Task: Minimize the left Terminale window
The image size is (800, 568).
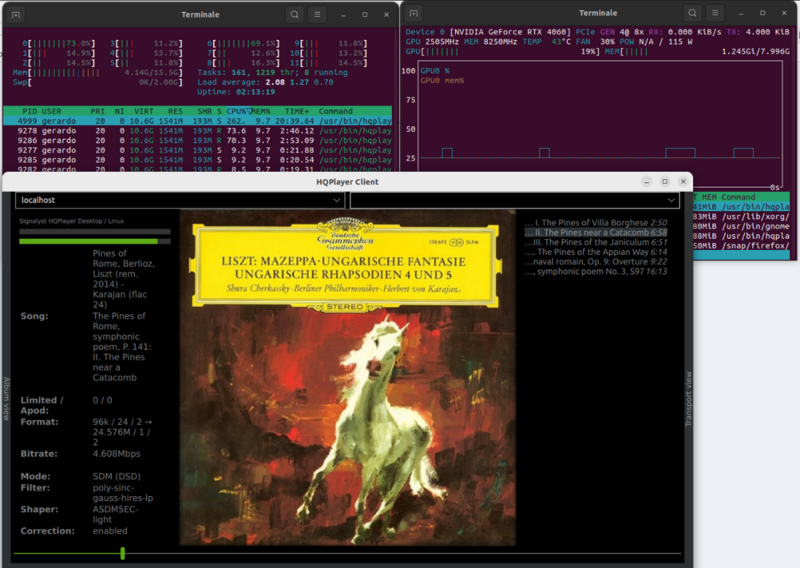Action: [342, 15]
